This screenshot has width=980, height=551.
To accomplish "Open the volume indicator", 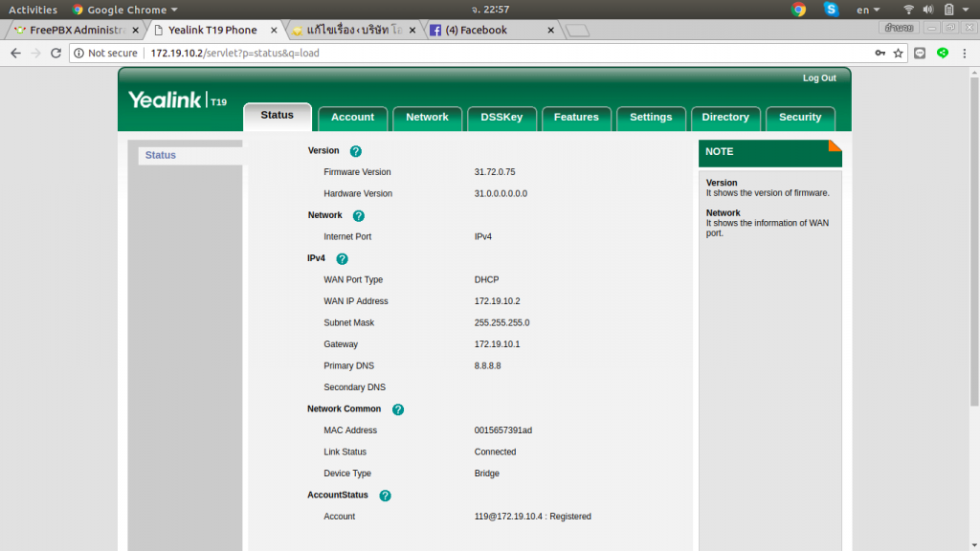I will [x=928, y=10].
